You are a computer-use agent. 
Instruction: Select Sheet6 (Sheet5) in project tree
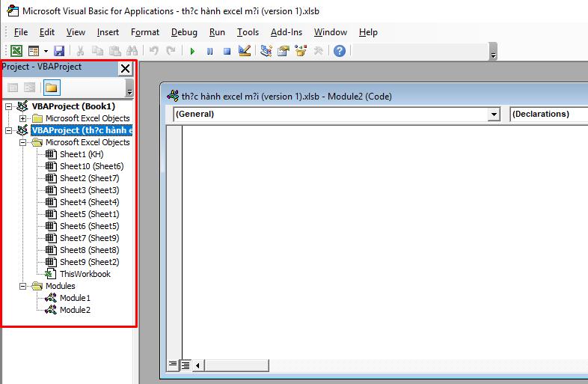pos(89,226)
